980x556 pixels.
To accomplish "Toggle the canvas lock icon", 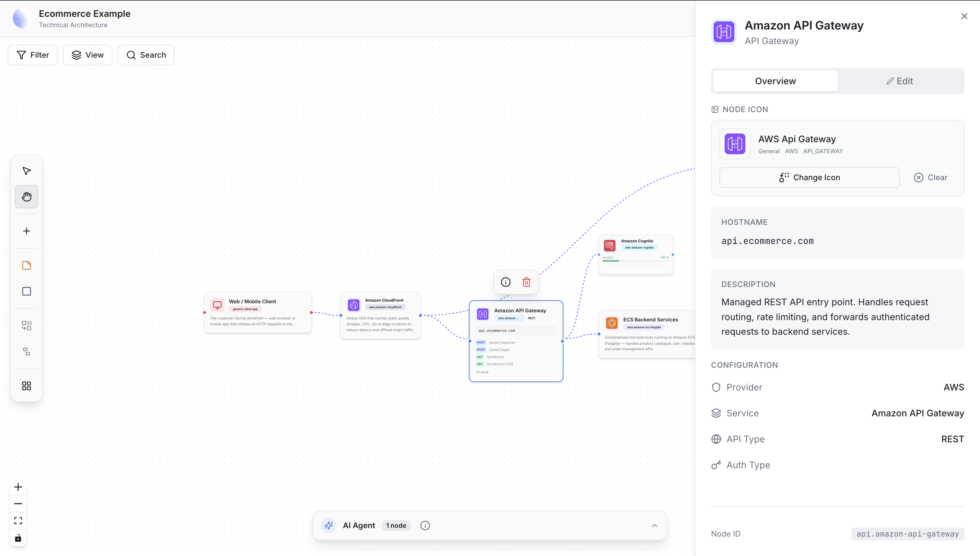I will 18,538.
